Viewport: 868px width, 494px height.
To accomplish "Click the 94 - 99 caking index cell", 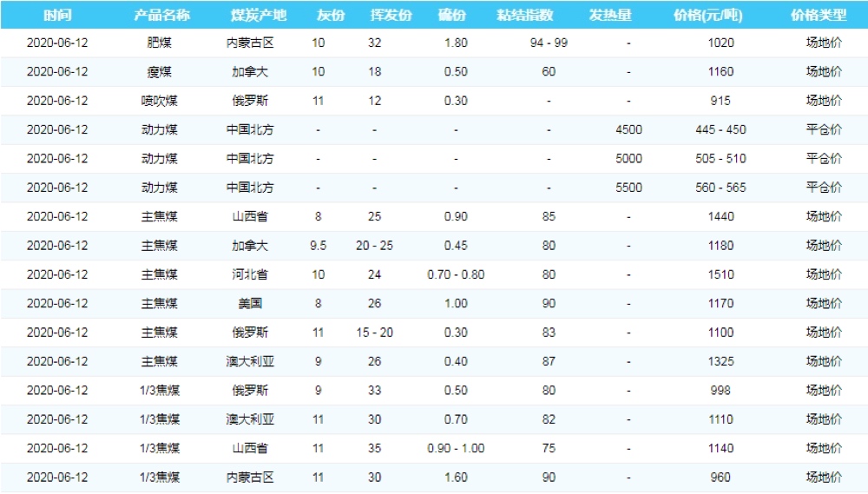I will pyautogui.click(x=549, y=43).
